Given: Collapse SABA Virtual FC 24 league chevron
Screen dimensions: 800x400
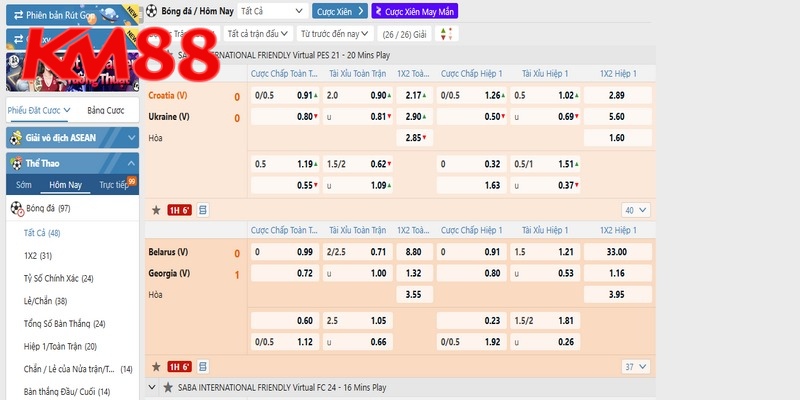Looking at the screenshot, I should pos(152,387).
